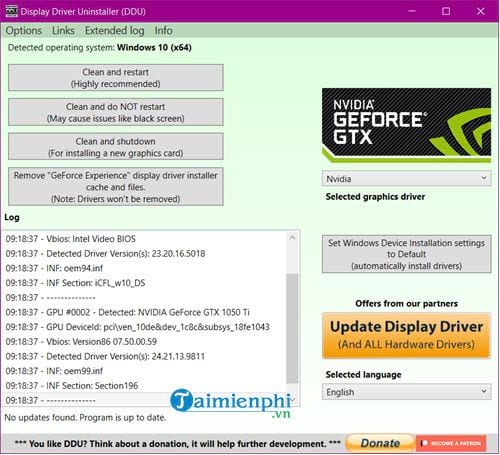Click the Become a Patron button
Image resolution: width=500 pixels, height=455 pixels.
coord(451,443)
